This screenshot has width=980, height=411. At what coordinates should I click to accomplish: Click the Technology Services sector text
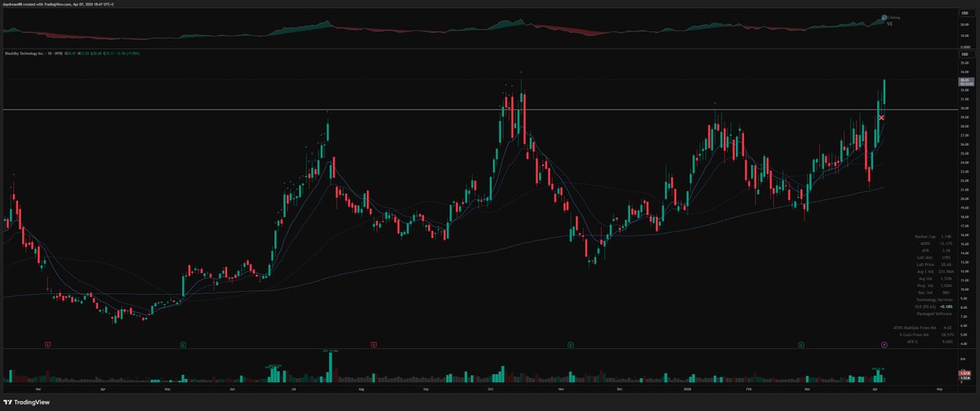(934, 300)
